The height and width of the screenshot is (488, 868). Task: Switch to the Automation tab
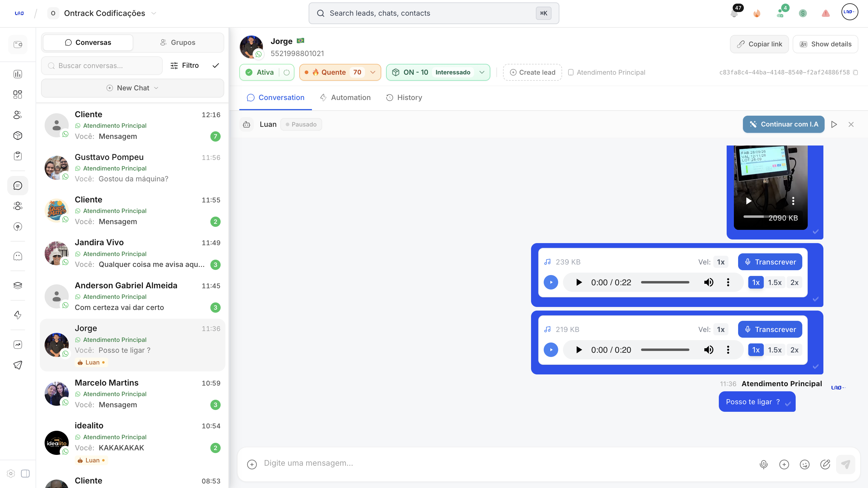(x=345, y=98)
